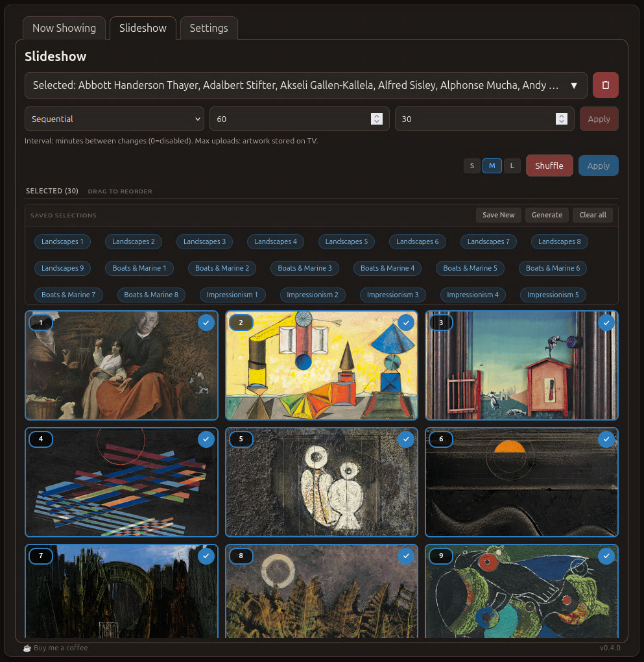Click the Generate button

tap(547, 215)
